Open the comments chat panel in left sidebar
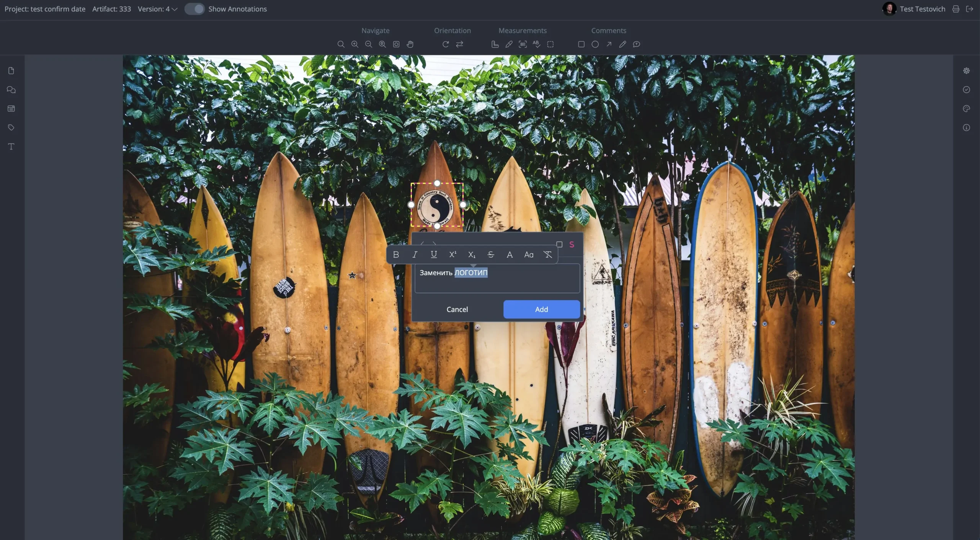Viewport: 980px width, 540px height. (x=11, y=90)
